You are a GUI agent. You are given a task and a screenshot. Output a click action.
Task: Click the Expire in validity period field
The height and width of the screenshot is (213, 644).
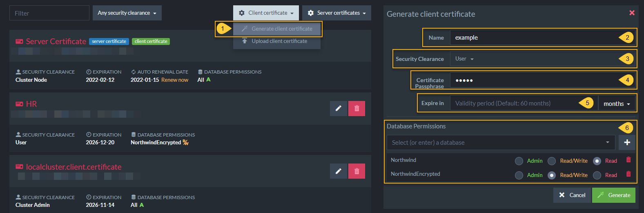tap(524, 103)
